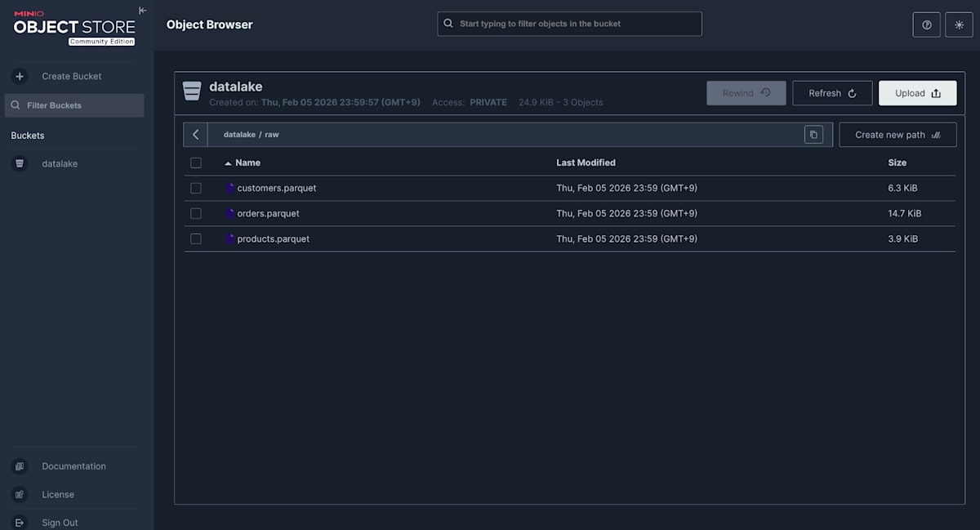Click the Buckets heading in the sidebar
Screen dimensions: 980x530
click(28, 136)
